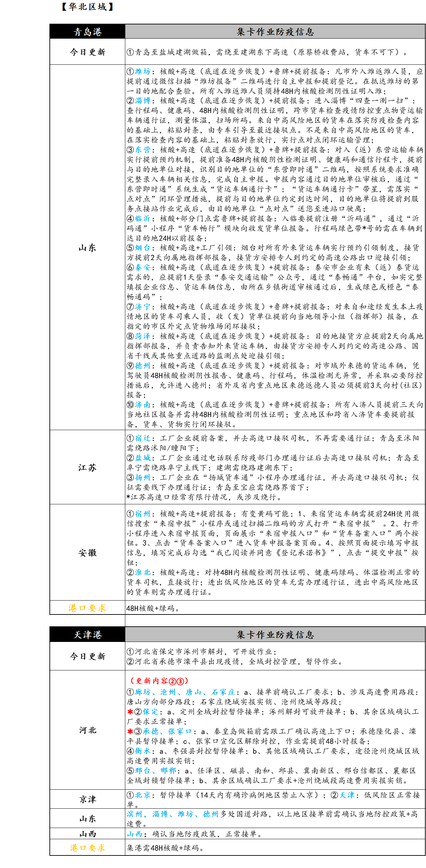
Task: Click the blue 临沂 city name
Action: 143,218
